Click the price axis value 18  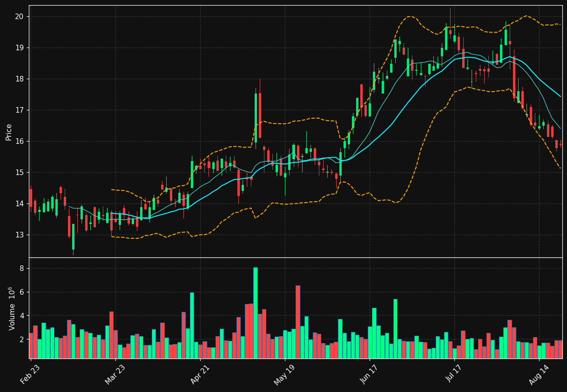click(19, 79)
